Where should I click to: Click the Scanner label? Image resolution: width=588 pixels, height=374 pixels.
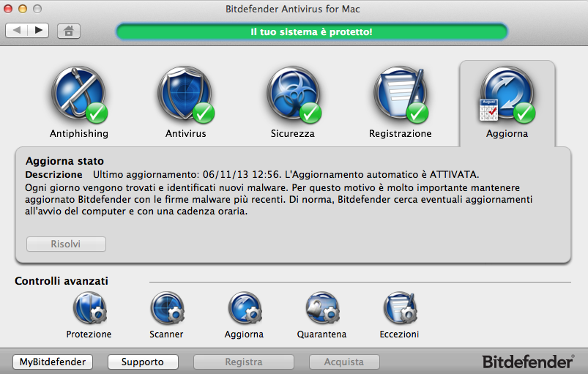point(166,334)
